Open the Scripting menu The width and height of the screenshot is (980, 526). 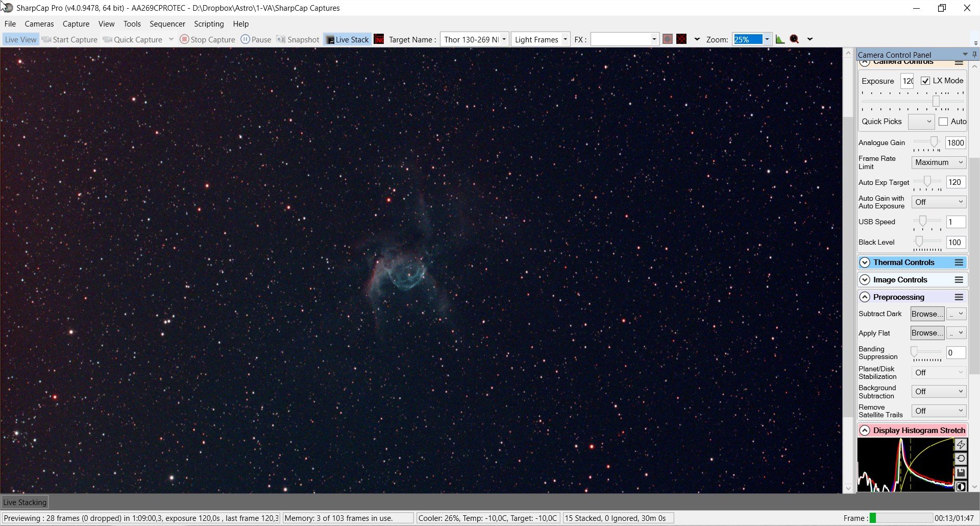pos(209,23)
